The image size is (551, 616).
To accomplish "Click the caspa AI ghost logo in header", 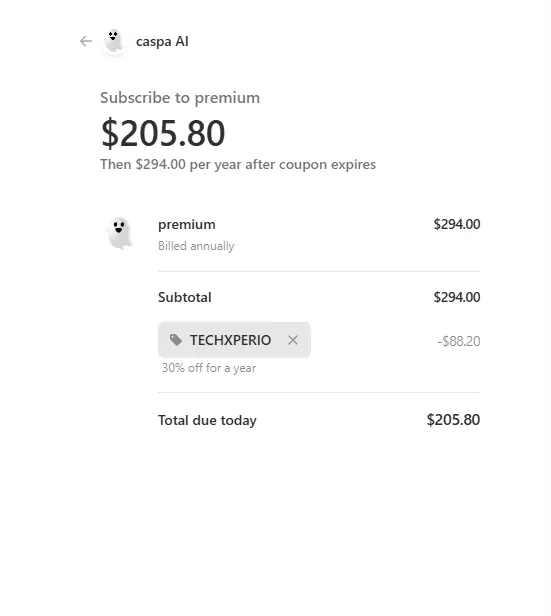I will click(x=113, y=41).
